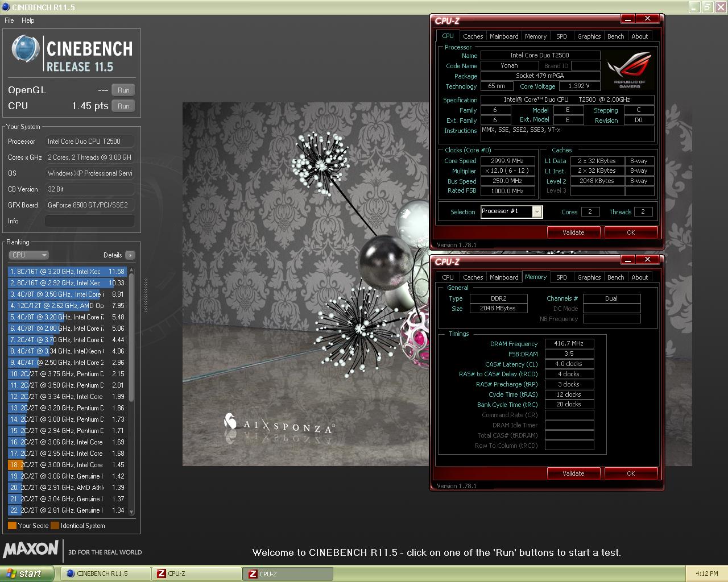Run the OpenGL benchmark test
728x582 pixels.
123,90
